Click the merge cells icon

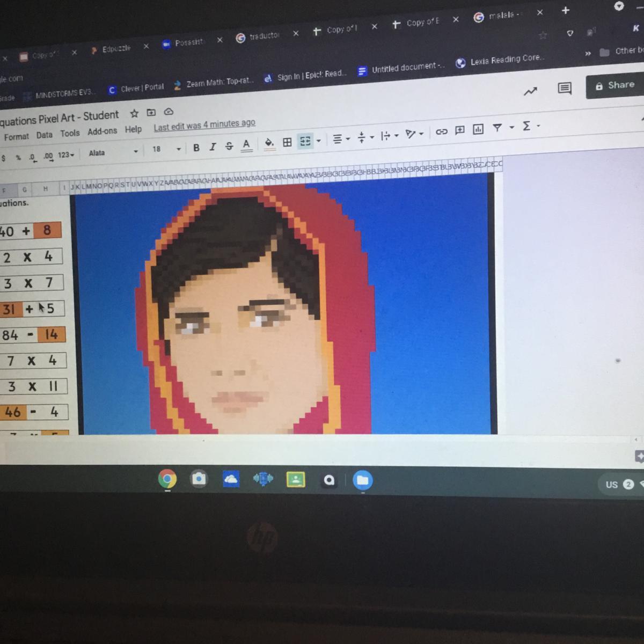coord(305,141)
